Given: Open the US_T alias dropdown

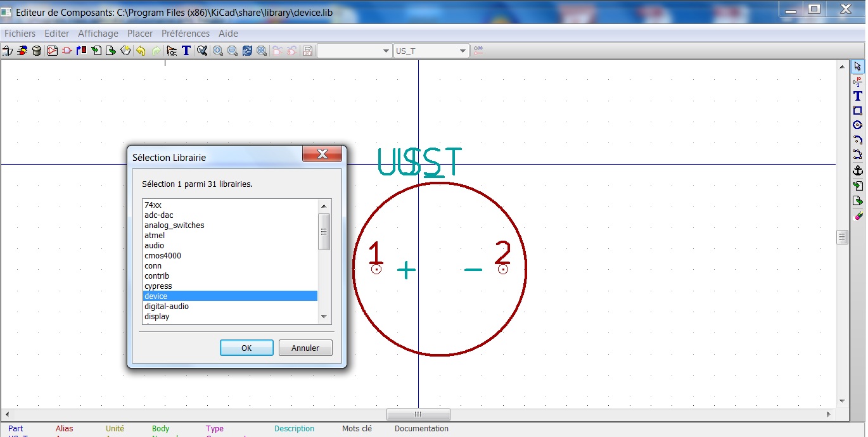Looking at the screenshot, I should click(x=431, y=51).
